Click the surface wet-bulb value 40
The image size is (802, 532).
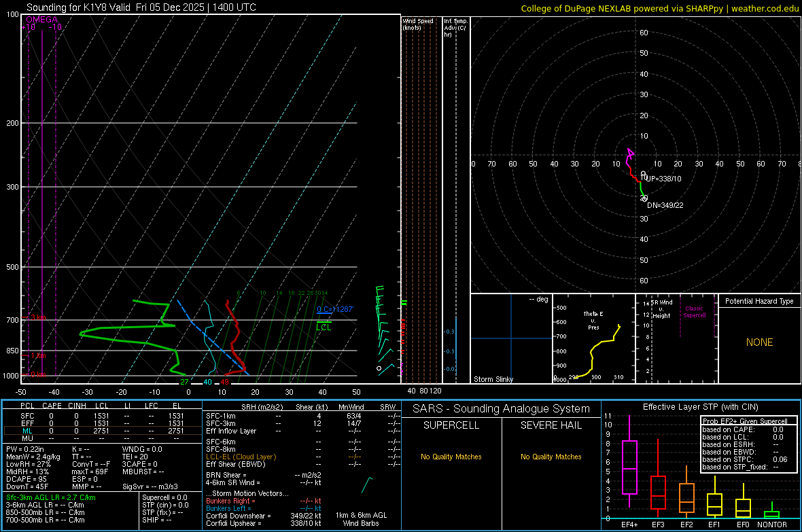tap(207, 382)
